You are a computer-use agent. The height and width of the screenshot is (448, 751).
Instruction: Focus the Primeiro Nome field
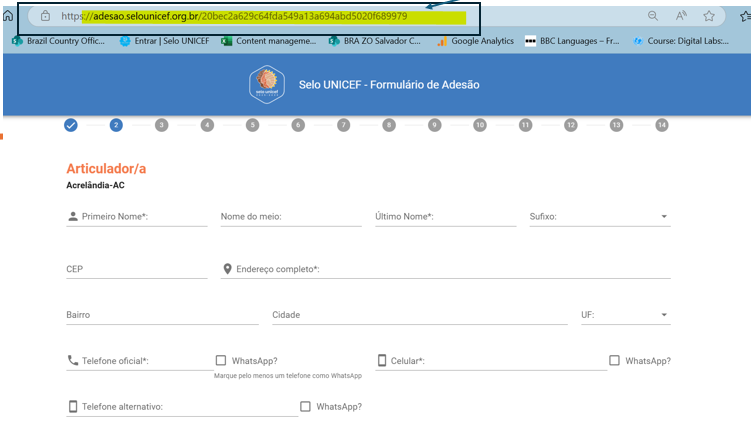[x=137, y=217]
